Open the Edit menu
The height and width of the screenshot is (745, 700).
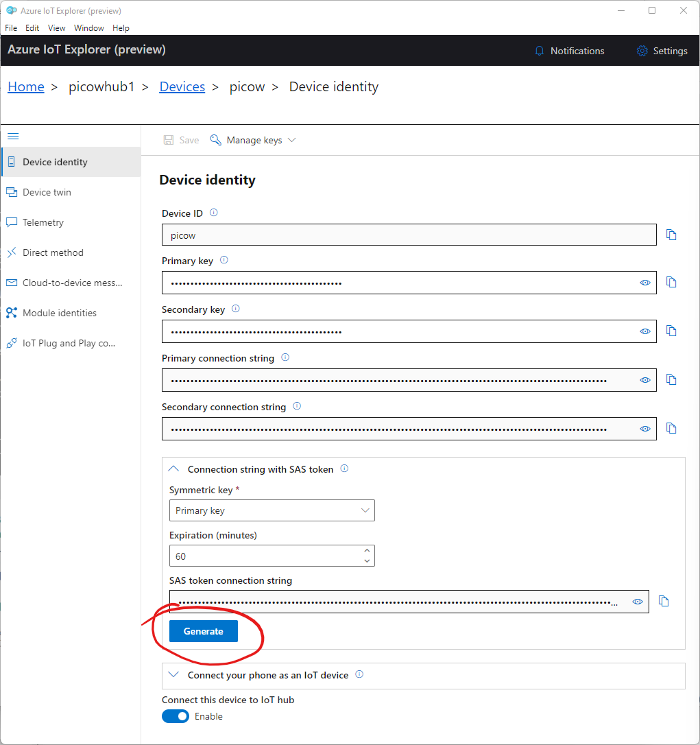coord(32,28)
